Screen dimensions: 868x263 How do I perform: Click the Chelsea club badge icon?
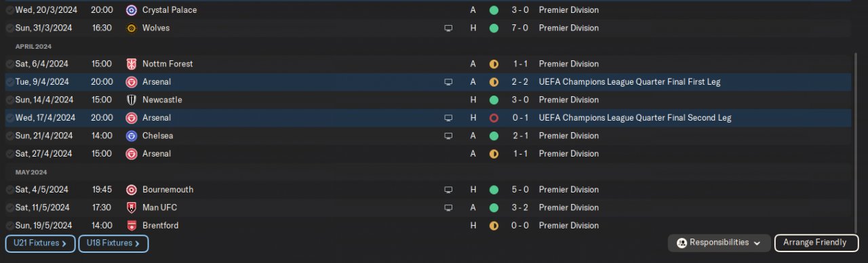(x=131, y=136)
